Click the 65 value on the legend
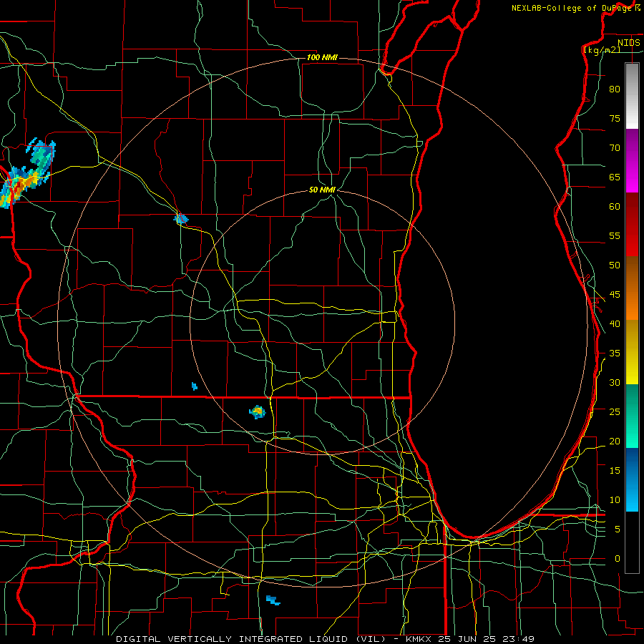This screenshot has width=644, height=644. coord(615,177)
